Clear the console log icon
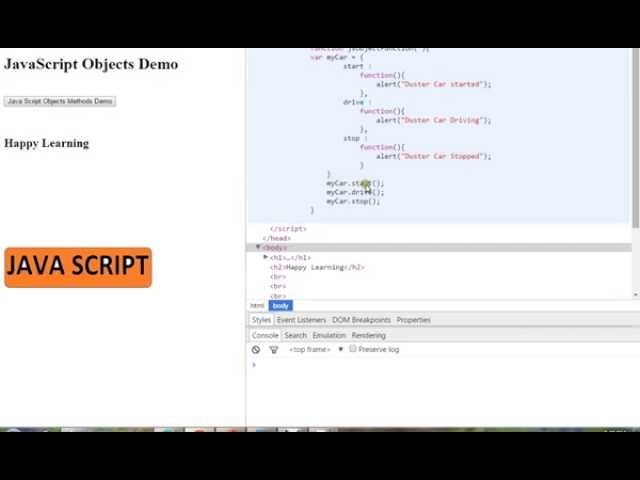Image resolution: width=640 pixels, height=480 pixels. tap(256, 349)
